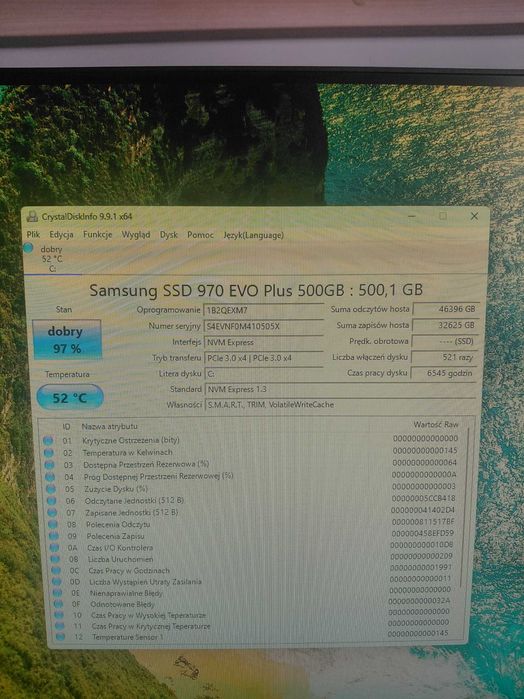Click the Liczba włączeń dysku value 521 razy
524x699 pixels.
point(444,357)
